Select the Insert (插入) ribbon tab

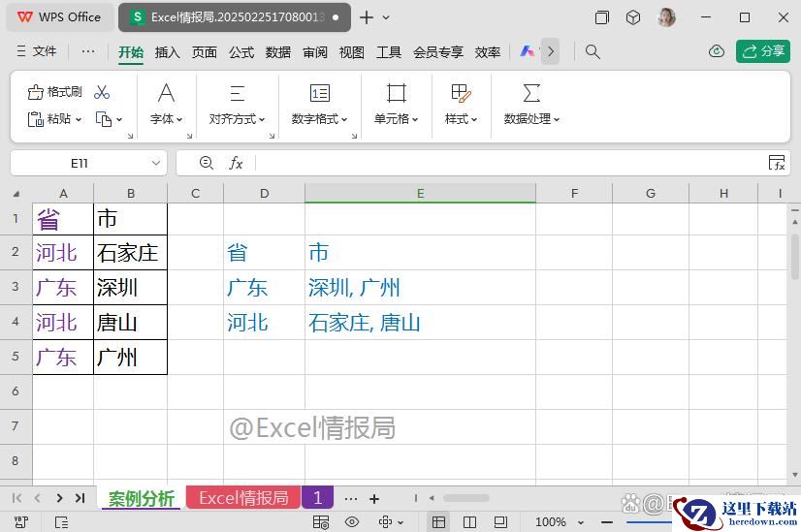pos(168,52)
